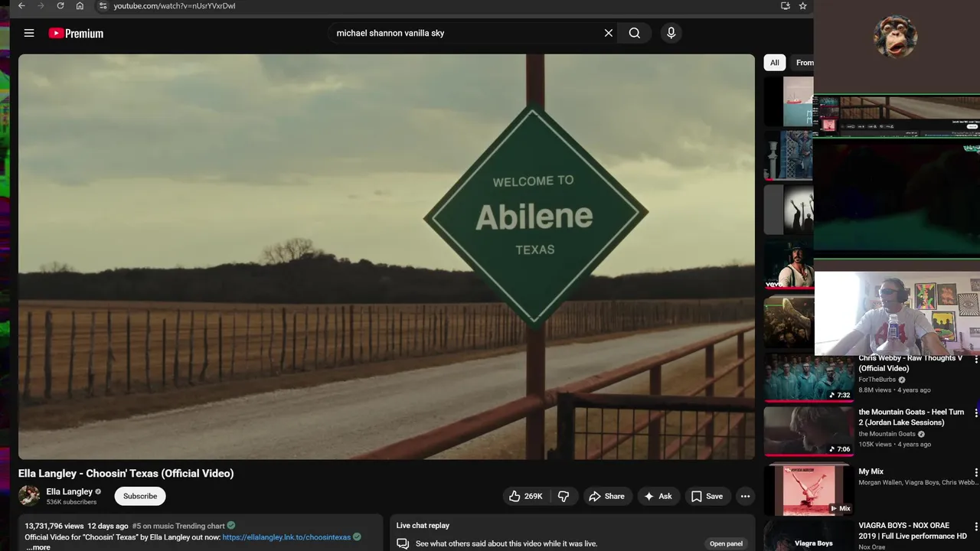Screen dimensions: 980x551
Task: Open the live chat replay panel
Action: [726, 543]
